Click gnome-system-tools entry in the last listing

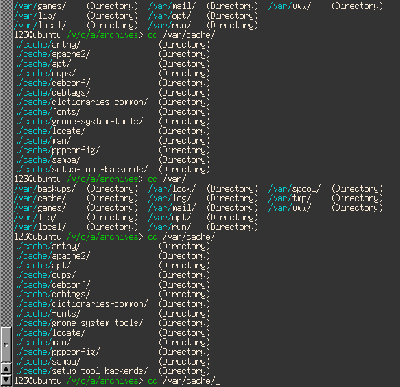80,323
